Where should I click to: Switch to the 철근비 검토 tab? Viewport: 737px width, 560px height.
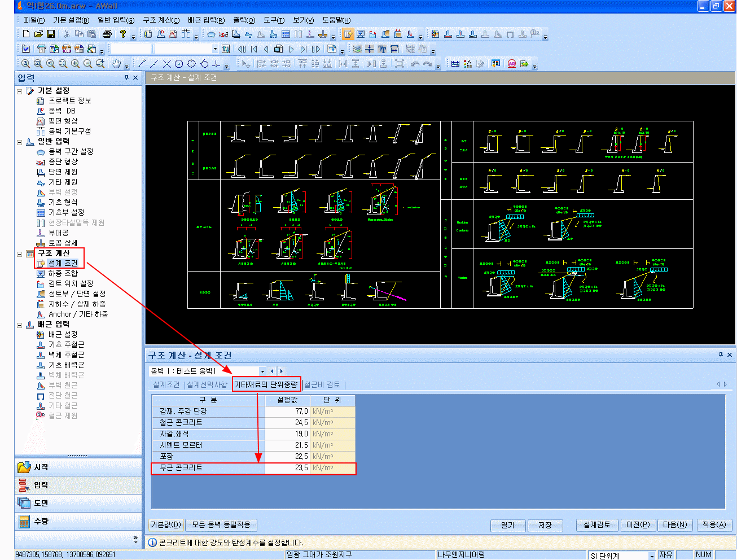(x=322, y=384)
